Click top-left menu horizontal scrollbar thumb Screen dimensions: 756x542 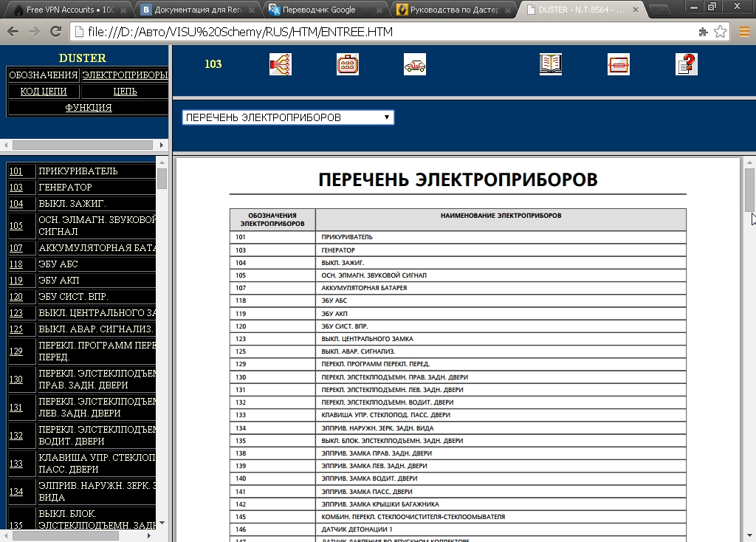83,145
